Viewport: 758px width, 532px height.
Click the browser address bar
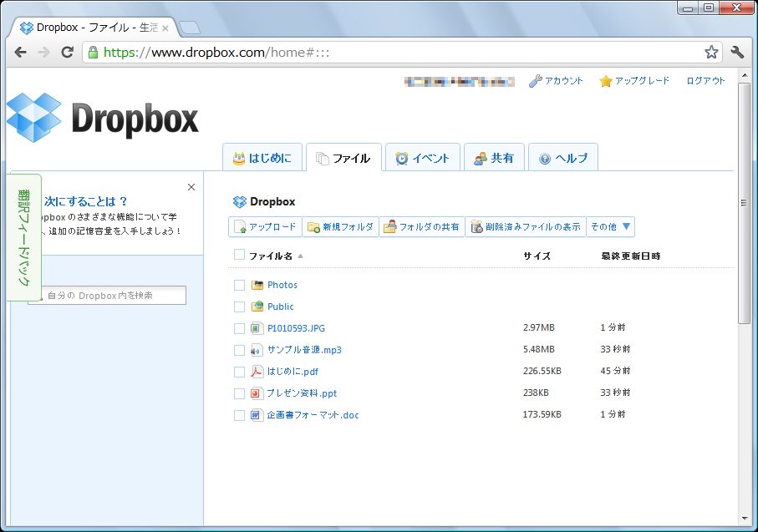click(x=401, y=52)
